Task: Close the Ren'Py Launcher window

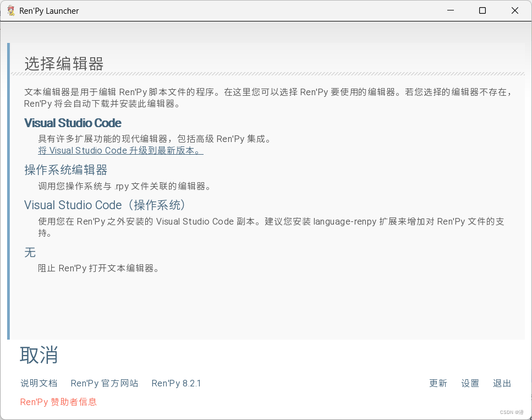Action: point(515,10)
